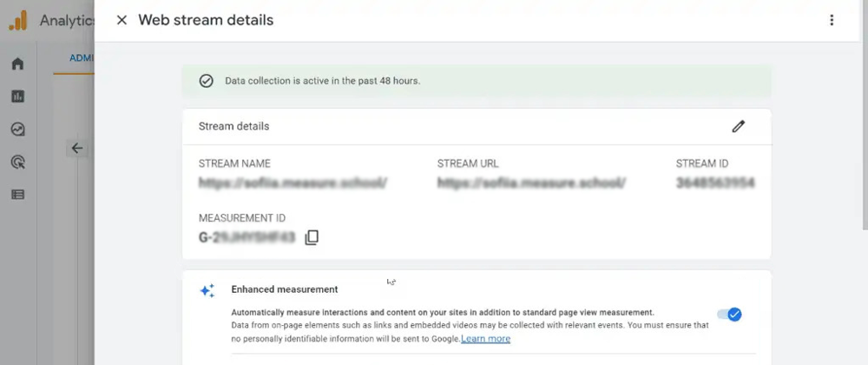The width and height of the screenshot is (868, 365).
Task: Click the data collection active checkmark icon
Action: (206, 81)
